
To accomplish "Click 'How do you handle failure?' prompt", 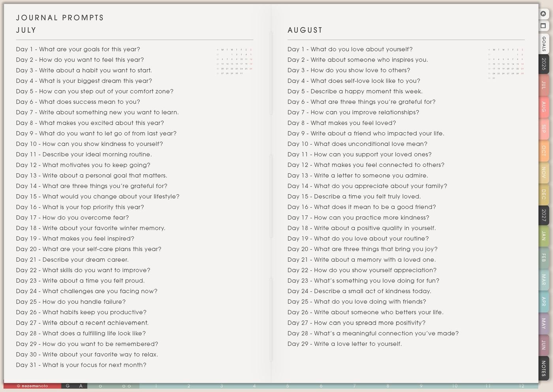I will click(84, 302).
